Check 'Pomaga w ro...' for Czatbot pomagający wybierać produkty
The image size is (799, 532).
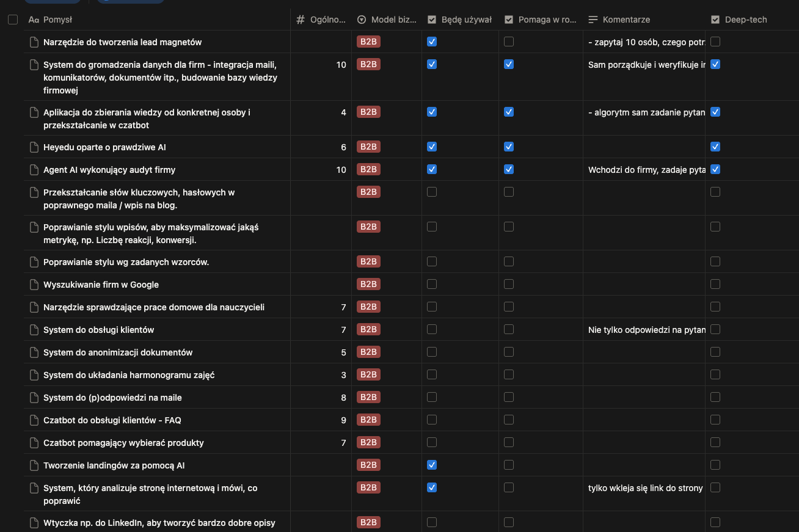tap(509, 442)
